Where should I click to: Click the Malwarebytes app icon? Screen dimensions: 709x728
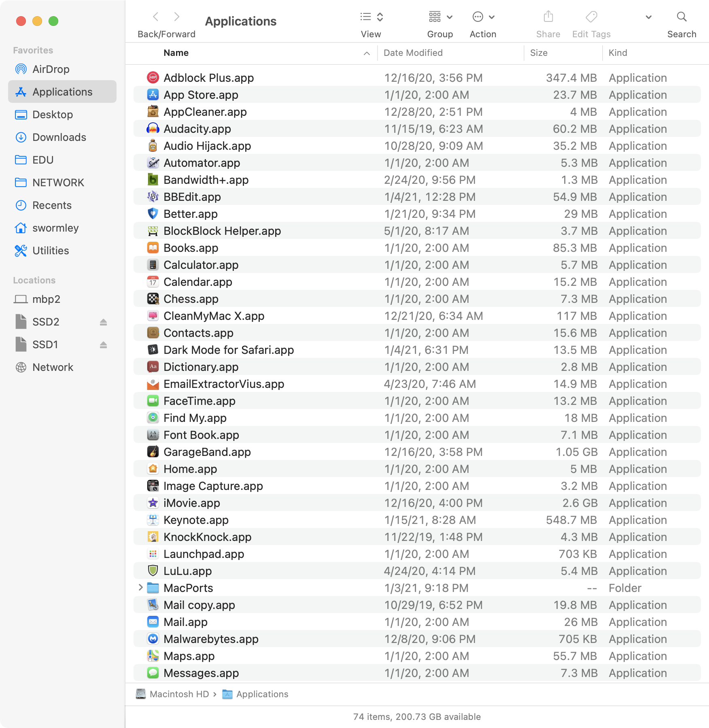(x=153, y=639)
